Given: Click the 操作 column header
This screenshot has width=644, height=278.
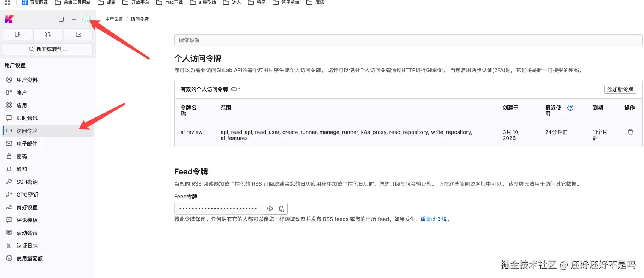Looking at the screenshot, I should 630,108.
